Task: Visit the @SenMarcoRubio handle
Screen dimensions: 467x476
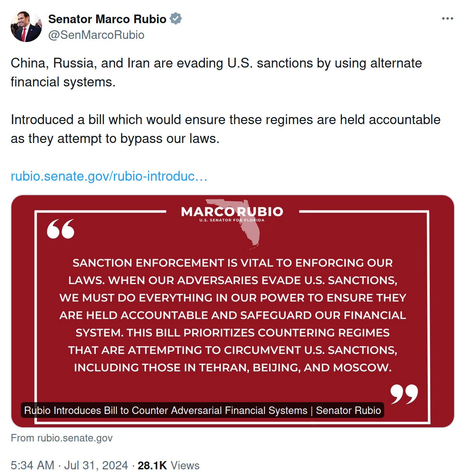Action: pos(96,35)
